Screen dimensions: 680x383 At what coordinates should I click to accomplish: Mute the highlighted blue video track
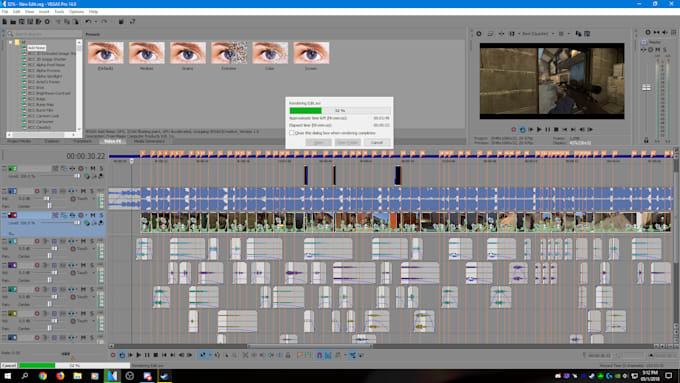pos(93,215)
